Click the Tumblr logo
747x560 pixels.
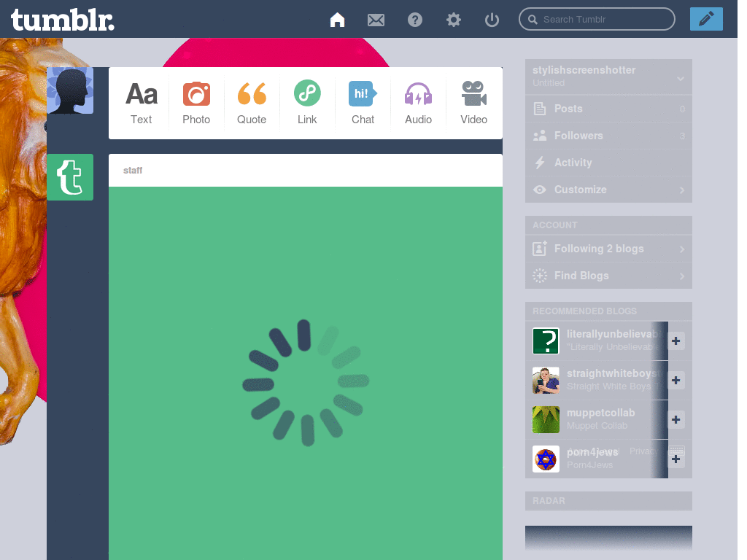[x=63, y=20]
